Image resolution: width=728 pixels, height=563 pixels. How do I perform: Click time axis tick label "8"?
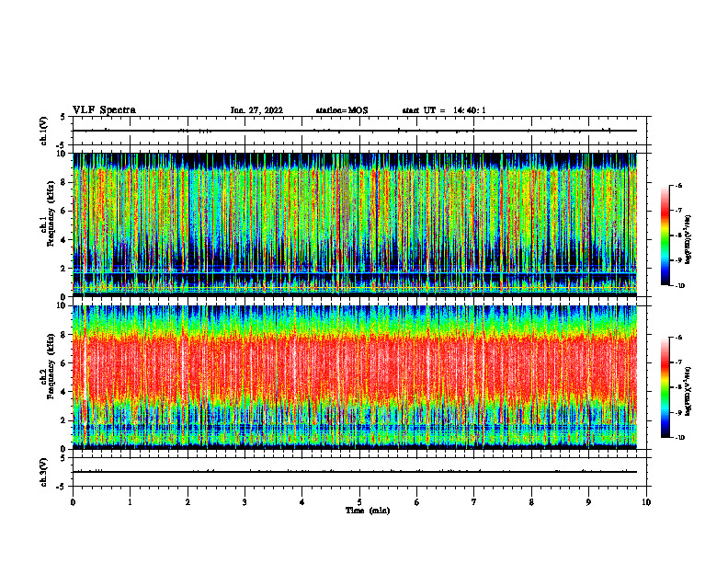click(x=531, y=502)
